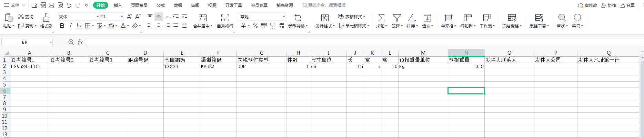Apply justify alignment
The width and height of the screenshot is (644, 138).
(x=176, y=26)
